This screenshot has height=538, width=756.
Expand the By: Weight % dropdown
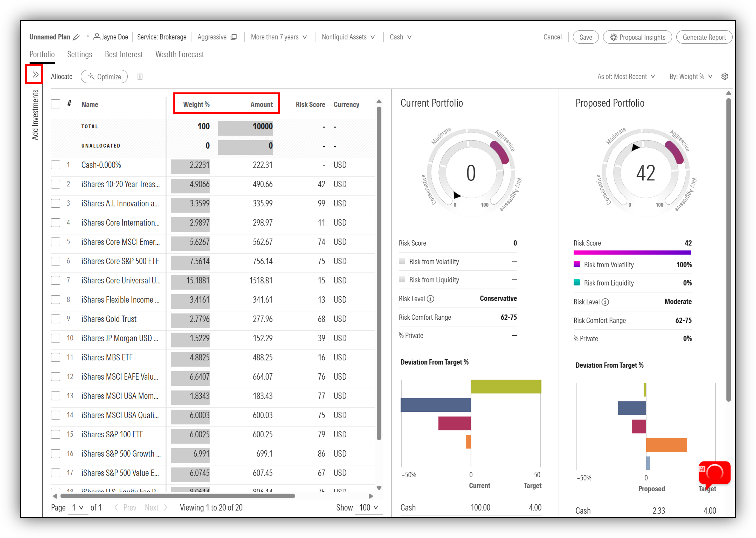[x=691, y=77]
